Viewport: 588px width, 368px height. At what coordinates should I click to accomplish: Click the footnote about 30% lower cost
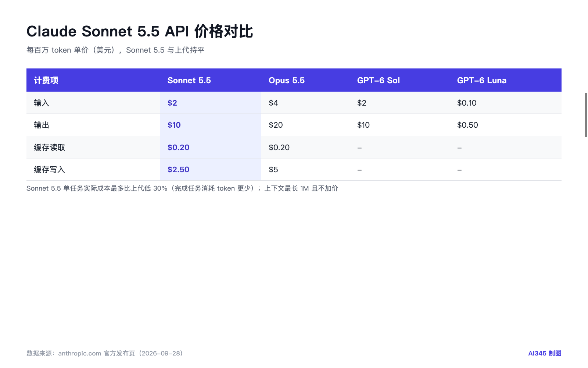tap(182, 188)
